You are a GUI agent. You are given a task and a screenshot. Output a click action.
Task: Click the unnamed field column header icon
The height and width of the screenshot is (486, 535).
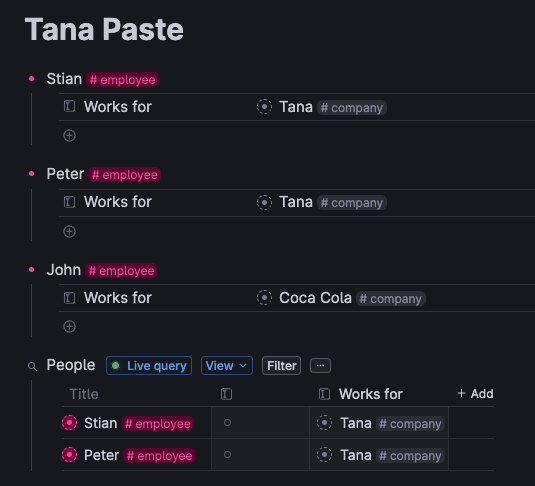tap(226, 394)
